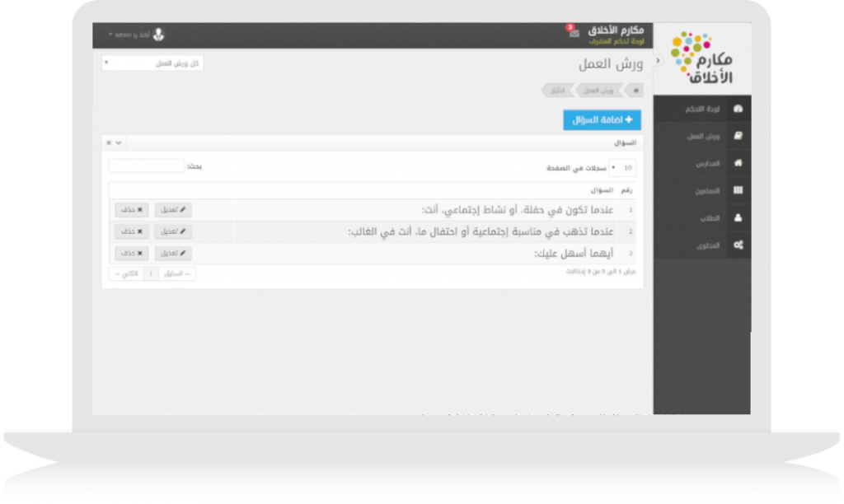844x504 pixels.
Task: Close the السؤال panel with the x icon
Action: click(x=109, y=143)
